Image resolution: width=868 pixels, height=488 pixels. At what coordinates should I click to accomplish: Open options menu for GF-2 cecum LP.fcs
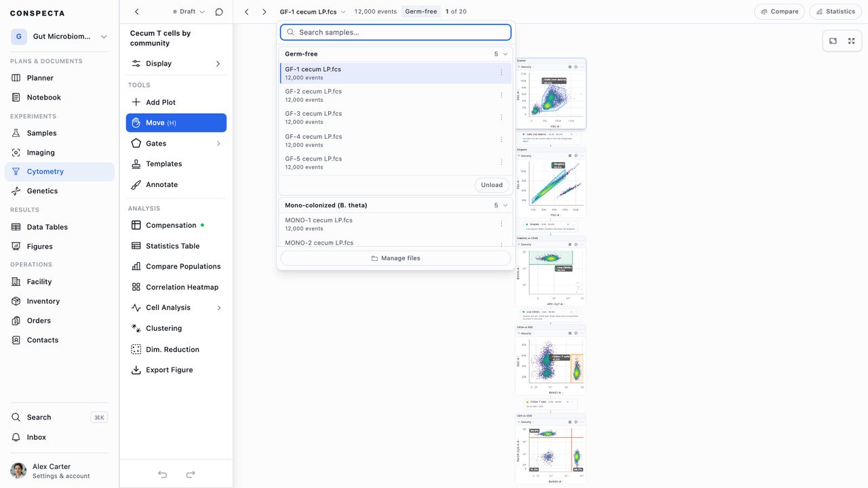502,95
